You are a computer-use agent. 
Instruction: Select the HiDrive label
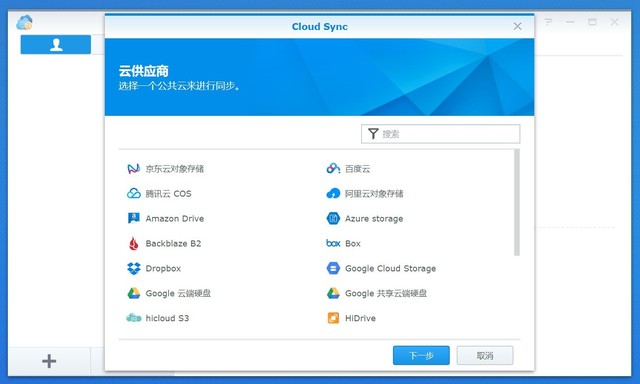pyautogui.click(x=360, y=318)
